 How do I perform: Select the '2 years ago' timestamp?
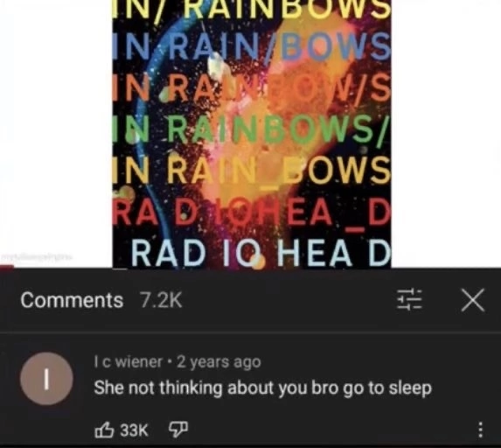pos(219,362)
